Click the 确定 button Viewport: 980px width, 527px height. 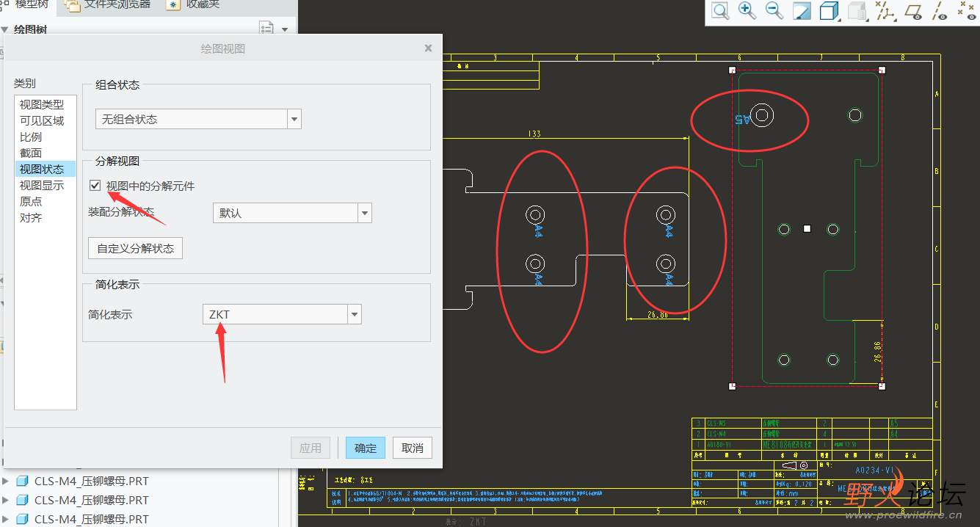point(365,448)
